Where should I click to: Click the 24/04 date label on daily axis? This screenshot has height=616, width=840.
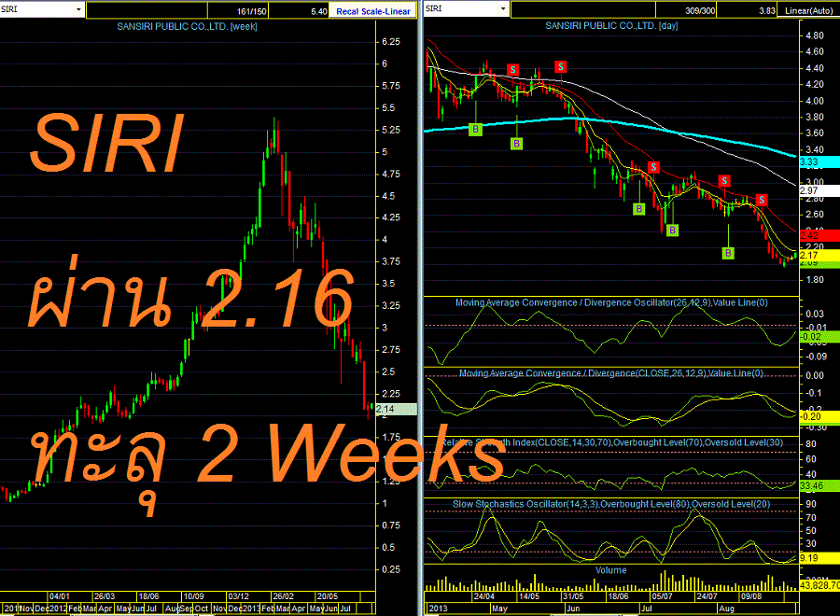click(x=484, y=596)
